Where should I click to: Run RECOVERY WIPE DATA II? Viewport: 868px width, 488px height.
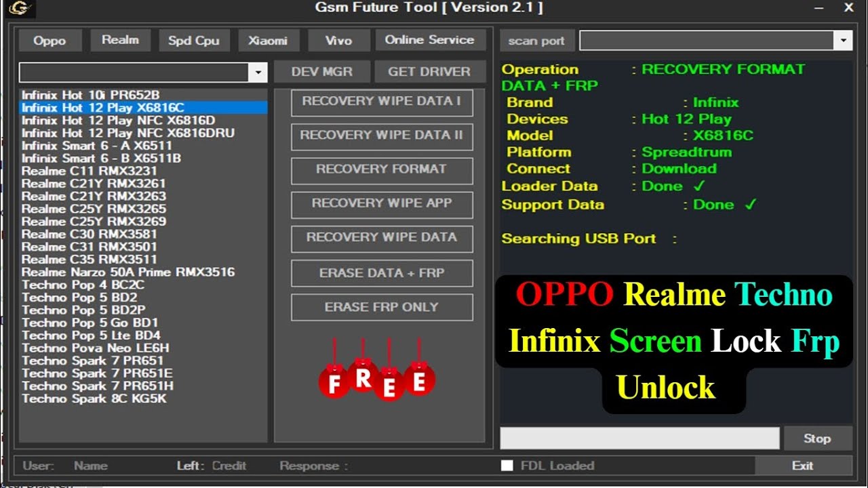coord(382,136)
